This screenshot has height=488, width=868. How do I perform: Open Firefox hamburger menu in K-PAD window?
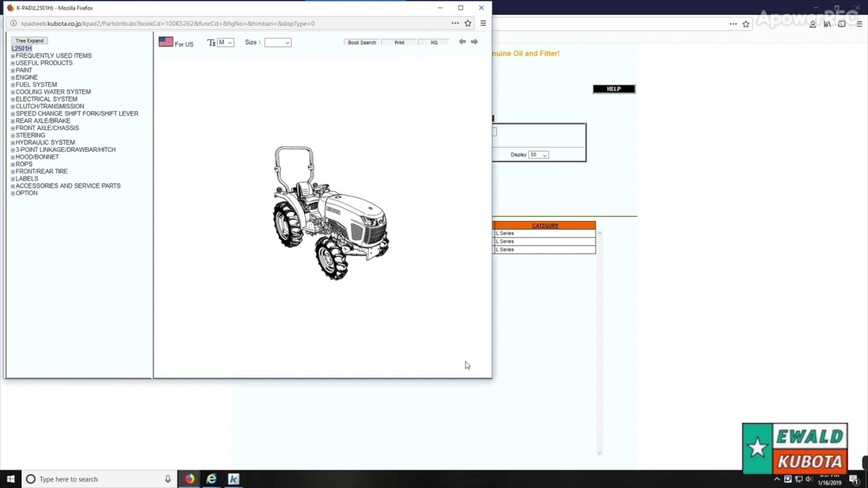(483, 23)
